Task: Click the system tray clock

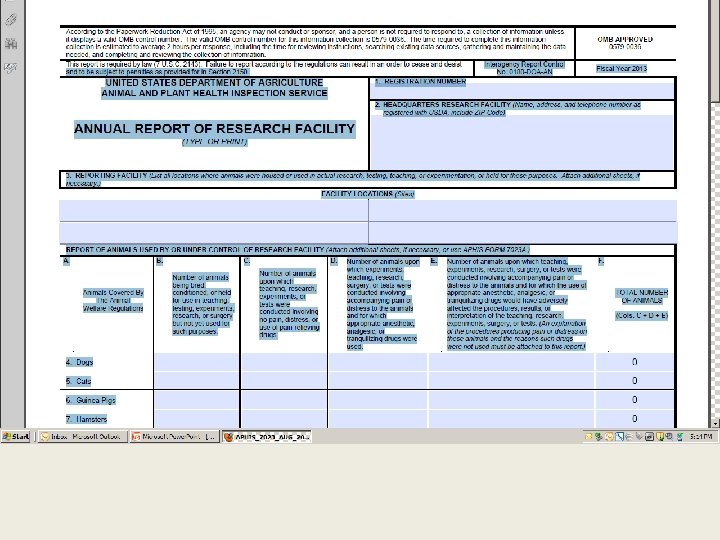Action: click(701, 436)
